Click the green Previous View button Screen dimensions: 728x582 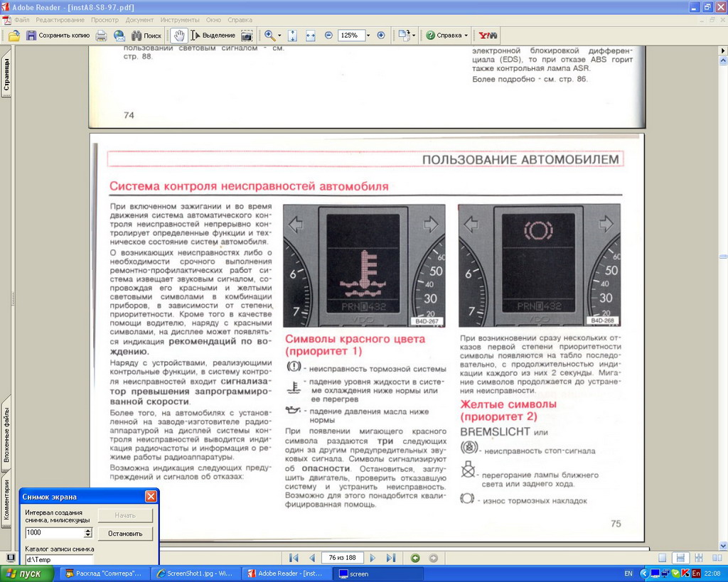tap(415, 558)
